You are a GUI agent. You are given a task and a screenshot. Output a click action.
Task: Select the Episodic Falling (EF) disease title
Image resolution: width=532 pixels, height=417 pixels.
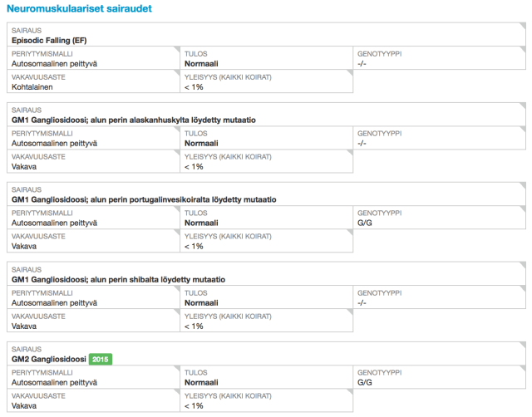pyautogui.click(x=48, y=40)
